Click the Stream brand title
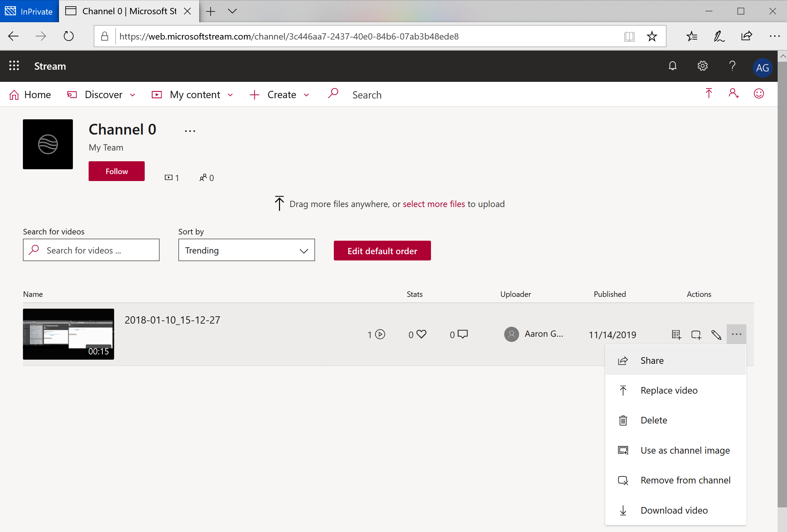Viewport: 787px width, 532px height. pyautogui.click(x=50, y=66)
